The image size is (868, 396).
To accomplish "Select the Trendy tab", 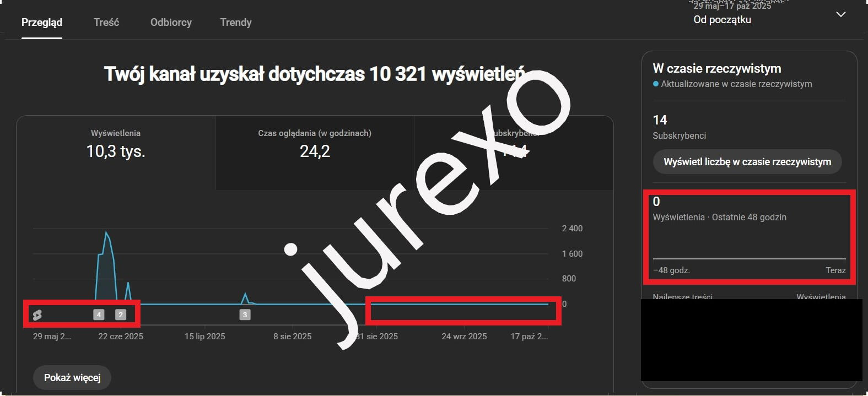I will pos(236,23).
